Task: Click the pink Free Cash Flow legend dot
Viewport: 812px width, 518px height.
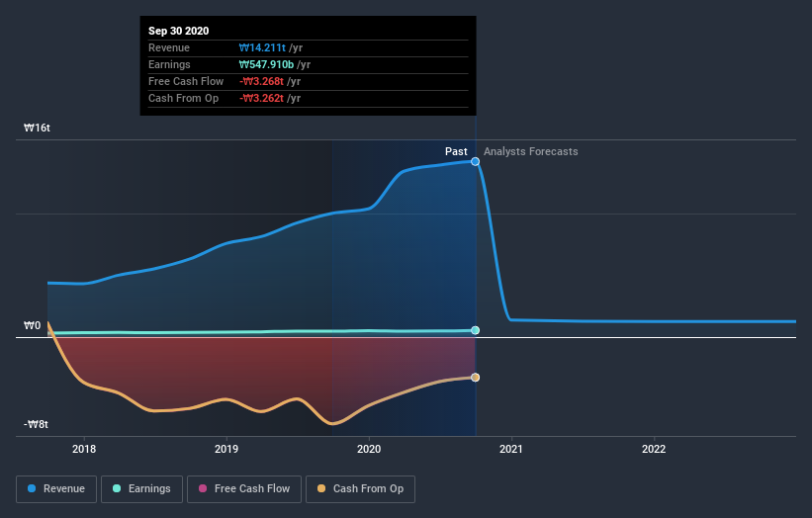Action: [203, 488]
